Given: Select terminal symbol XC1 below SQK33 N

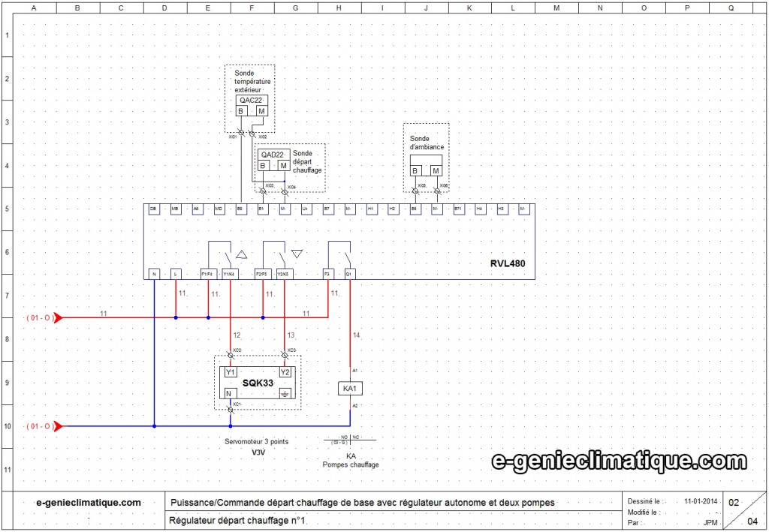Looking at the screenshot, I should pos(230,409).
